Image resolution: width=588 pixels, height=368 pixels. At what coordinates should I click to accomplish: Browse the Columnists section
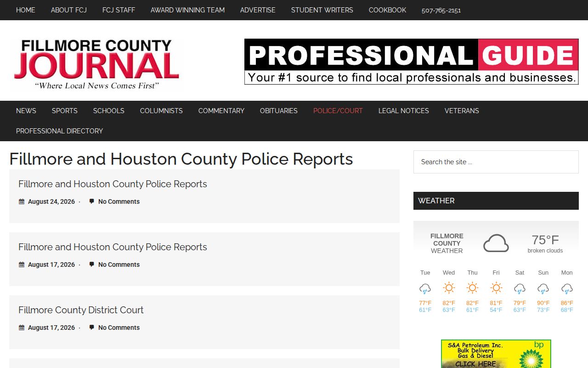(161, 111)
